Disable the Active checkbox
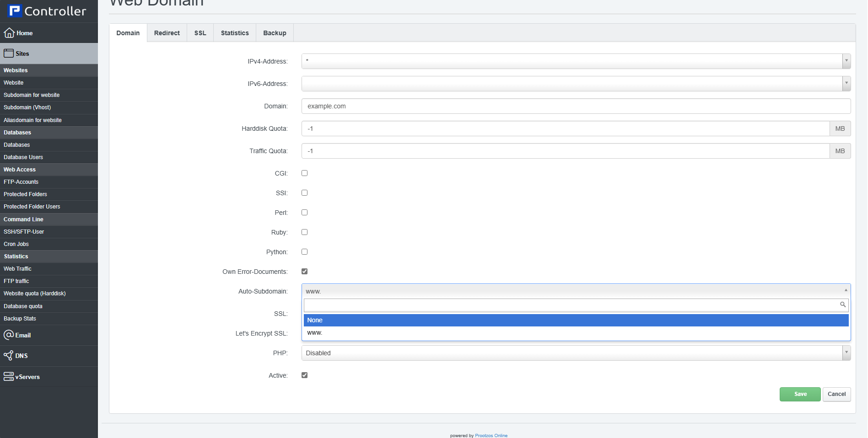 coord(304,375)
